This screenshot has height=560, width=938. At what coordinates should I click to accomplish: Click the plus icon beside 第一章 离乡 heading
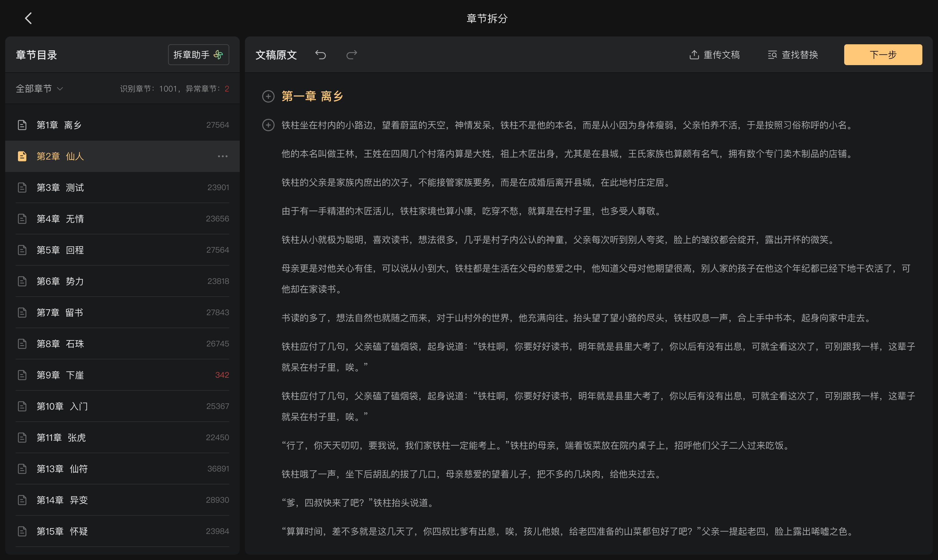point(268,96)
